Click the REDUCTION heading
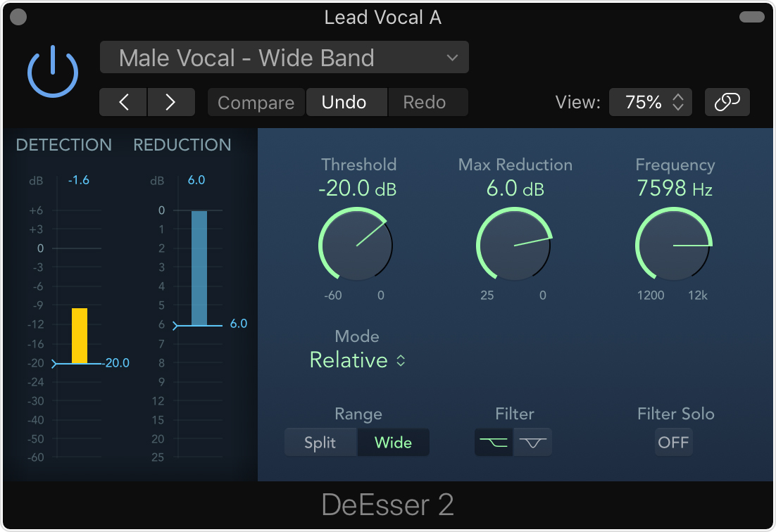Screen dimensions: 776x532 (x=182, y=145)
